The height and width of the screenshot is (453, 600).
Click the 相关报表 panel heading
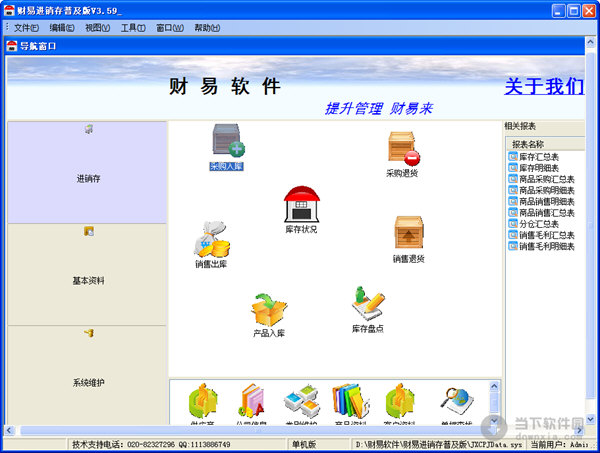(520, 126)
